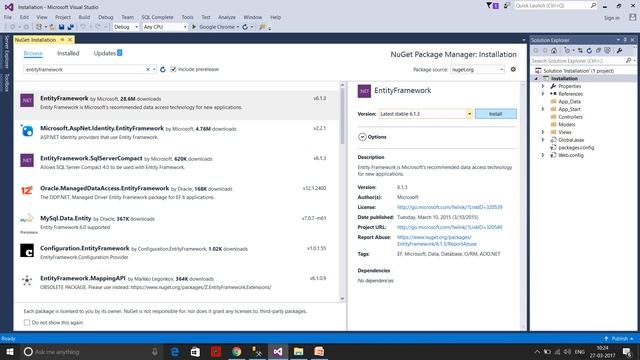Viewport: 640px width, 360px height.
Task: Click Solution Explorer Collapse All icon
Action: [598, 51]
